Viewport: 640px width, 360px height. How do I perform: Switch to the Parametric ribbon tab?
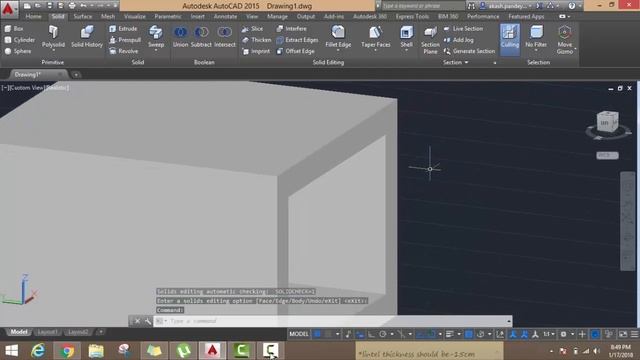coord(168,16)
